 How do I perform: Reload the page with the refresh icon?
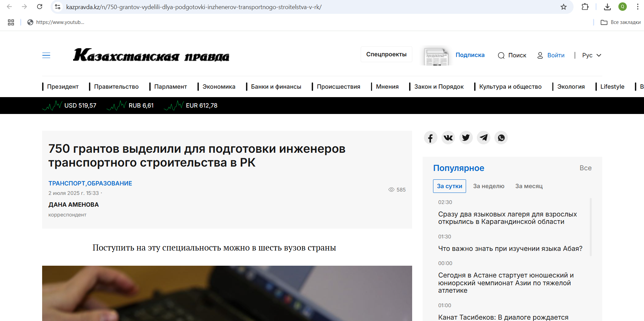pyautogui.click(x=39, y=7)
